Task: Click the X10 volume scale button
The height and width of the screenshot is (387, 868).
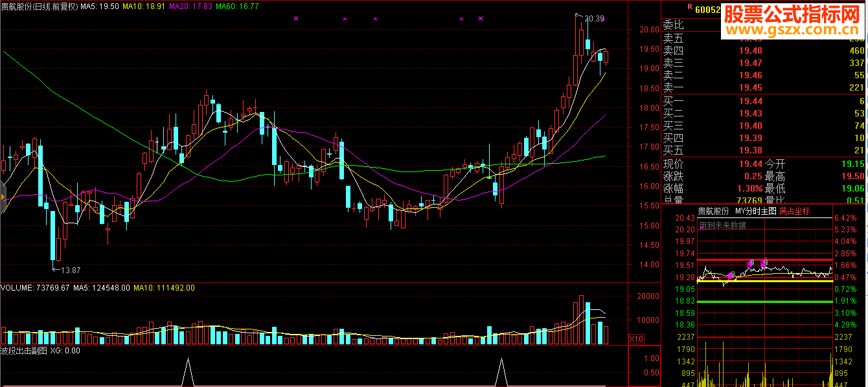Action: (x=636, y=339)
